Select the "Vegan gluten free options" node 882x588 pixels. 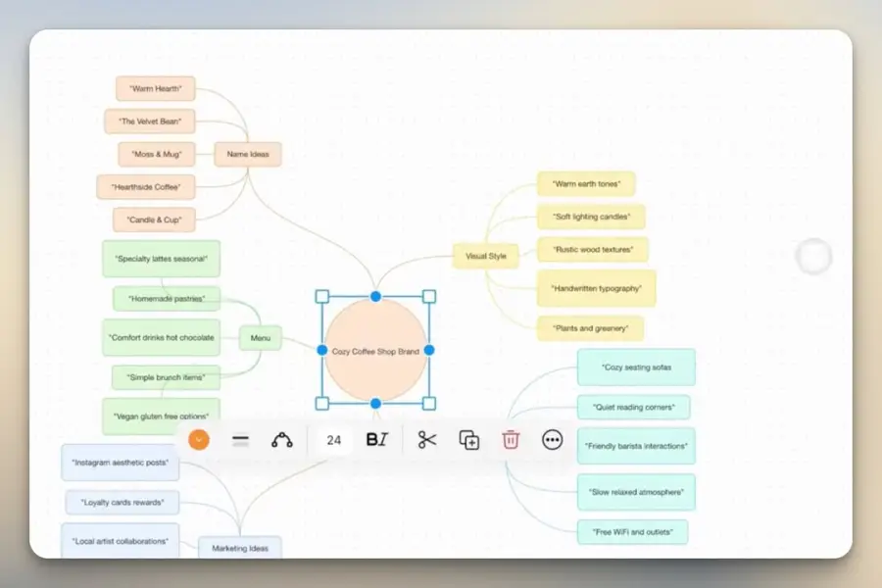tap(162, 416)
